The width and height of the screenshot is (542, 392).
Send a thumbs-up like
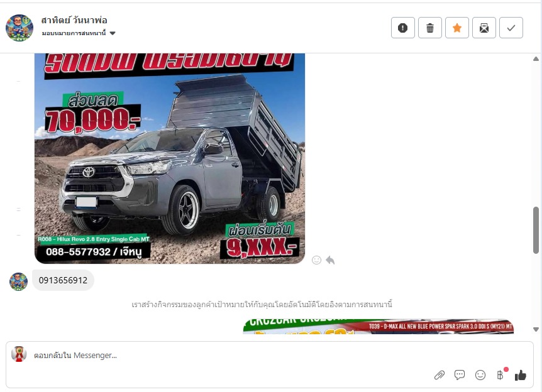[x=520, y=375]
